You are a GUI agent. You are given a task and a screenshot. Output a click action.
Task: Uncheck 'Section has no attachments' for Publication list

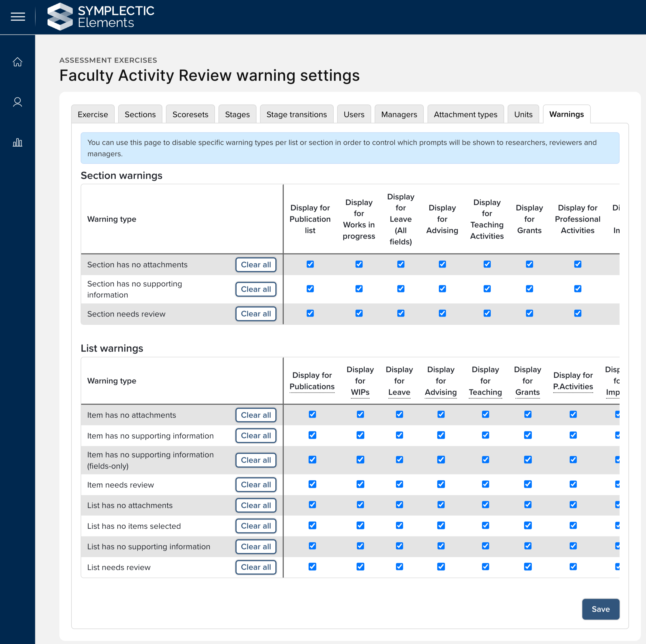(310, 264)
